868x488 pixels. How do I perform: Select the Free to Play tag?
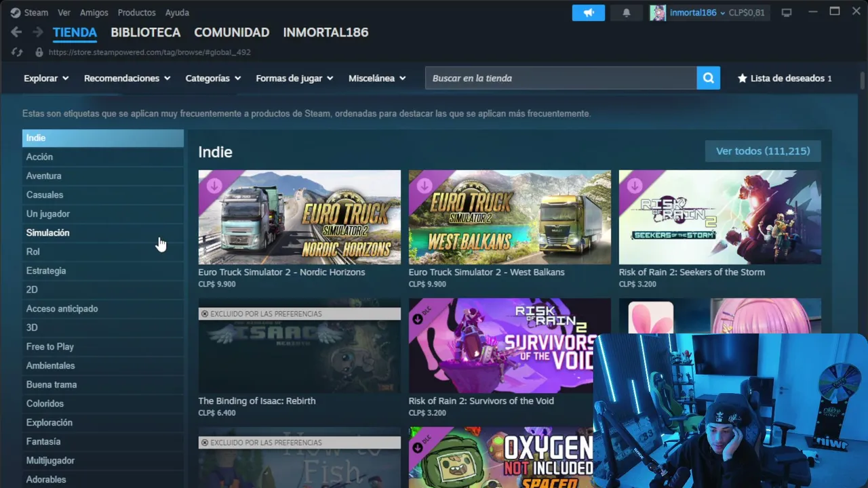[103, 346]
